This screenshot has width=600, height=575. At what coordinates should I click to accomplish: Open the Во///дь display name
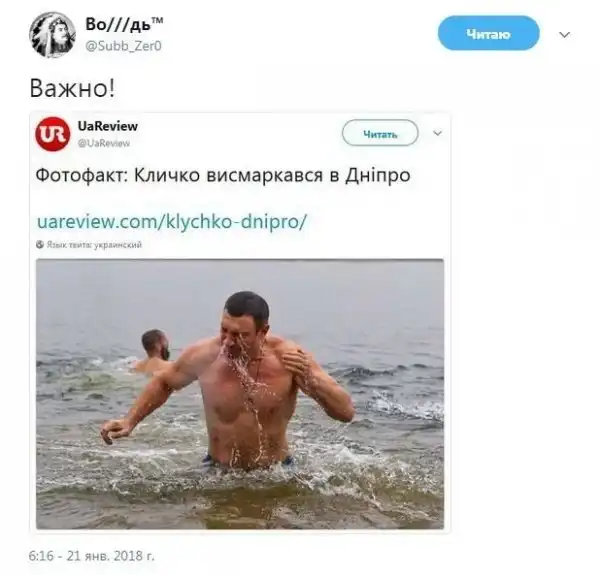pyautogui.click(x=124, y=24)
